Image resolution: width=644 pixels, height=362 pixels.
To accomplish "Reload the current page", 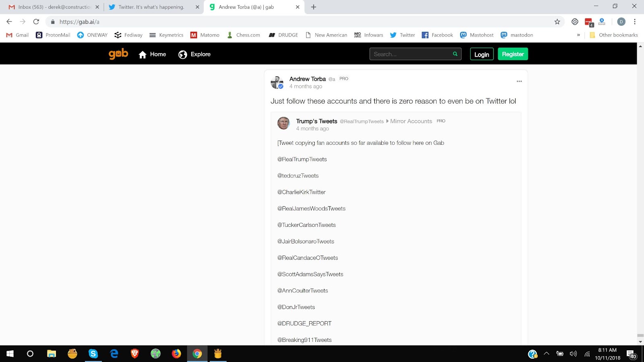I will click(36, 22).
